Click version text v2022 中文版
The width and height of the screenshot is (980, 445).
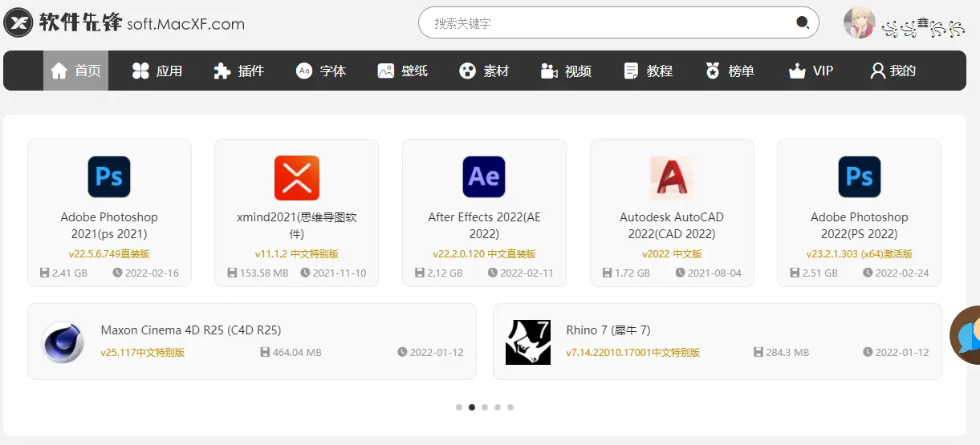tap(672, 254)
